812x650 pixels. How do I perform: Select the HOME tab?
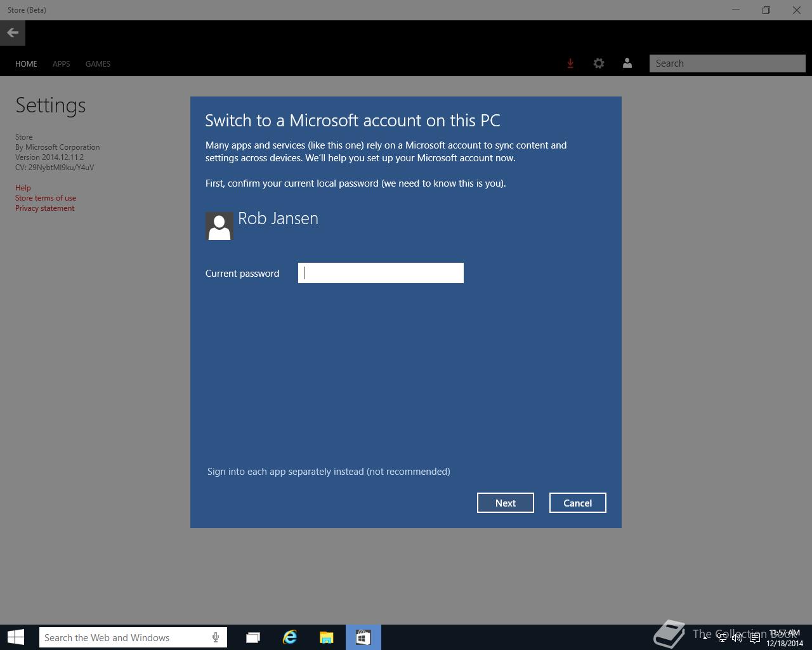click(x=26, y=63)
